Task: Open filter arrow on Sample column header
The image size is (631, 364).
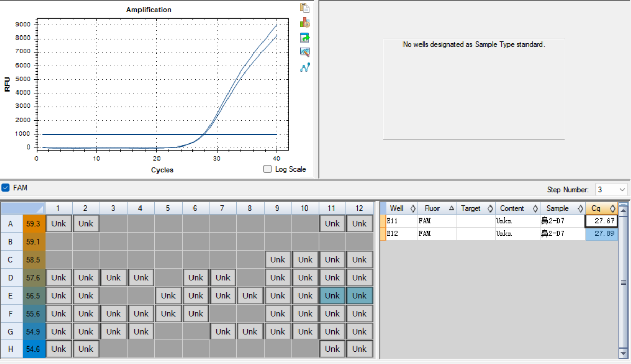Action: (x=580, y=208)
